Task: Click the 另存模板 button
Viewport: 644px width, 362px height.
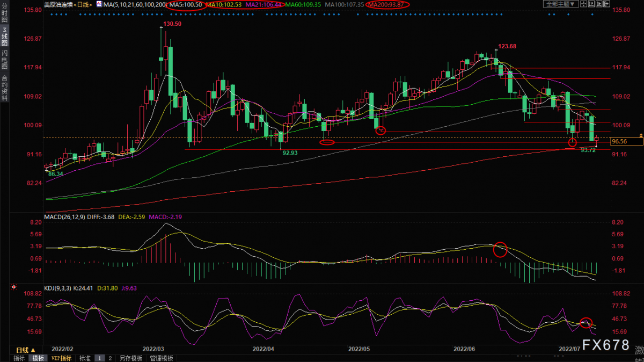Action: tap(131, 358)
